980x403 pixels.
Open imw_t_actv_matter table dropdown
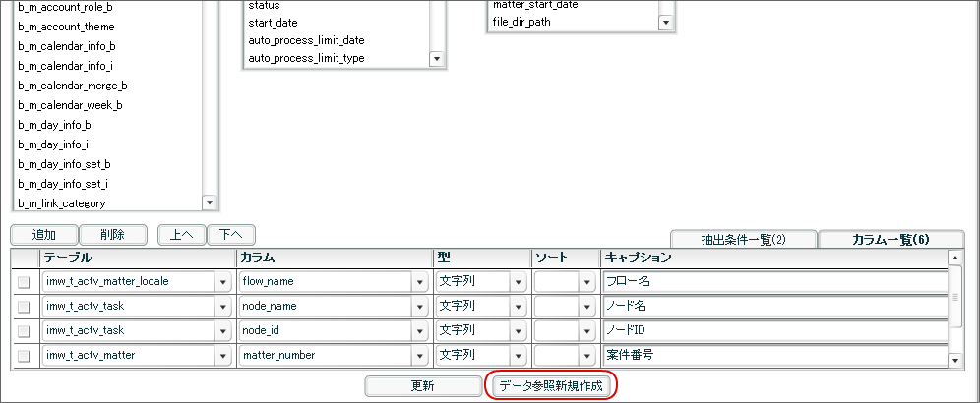coord(223,356)
